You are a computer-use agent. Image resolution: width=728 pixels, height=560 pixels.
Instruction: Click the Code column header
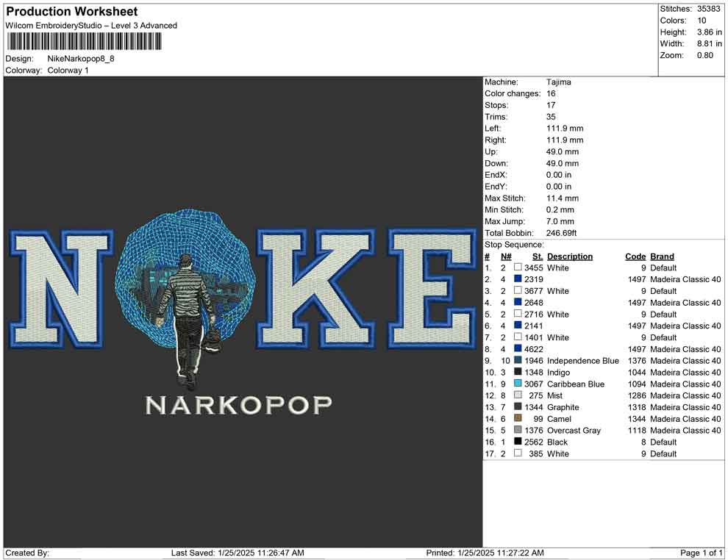tap(635, 256)
